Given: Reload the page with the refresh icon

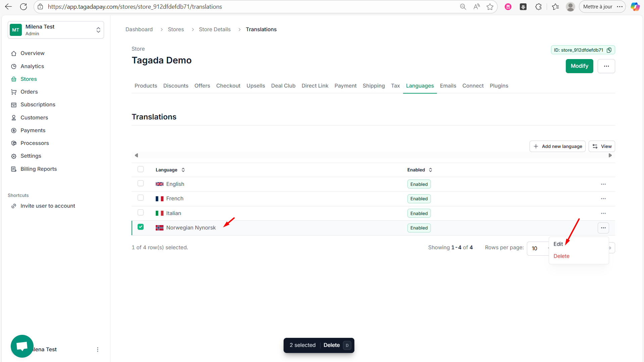Looking at the screenshot, I should click(23, 7).
